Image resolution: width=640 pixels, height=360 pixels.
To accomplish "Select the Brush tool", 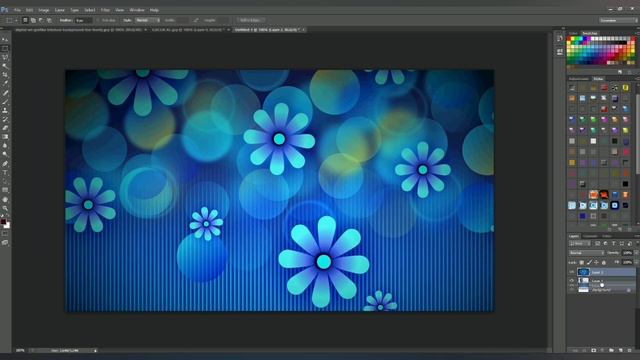I will [5, 102].
